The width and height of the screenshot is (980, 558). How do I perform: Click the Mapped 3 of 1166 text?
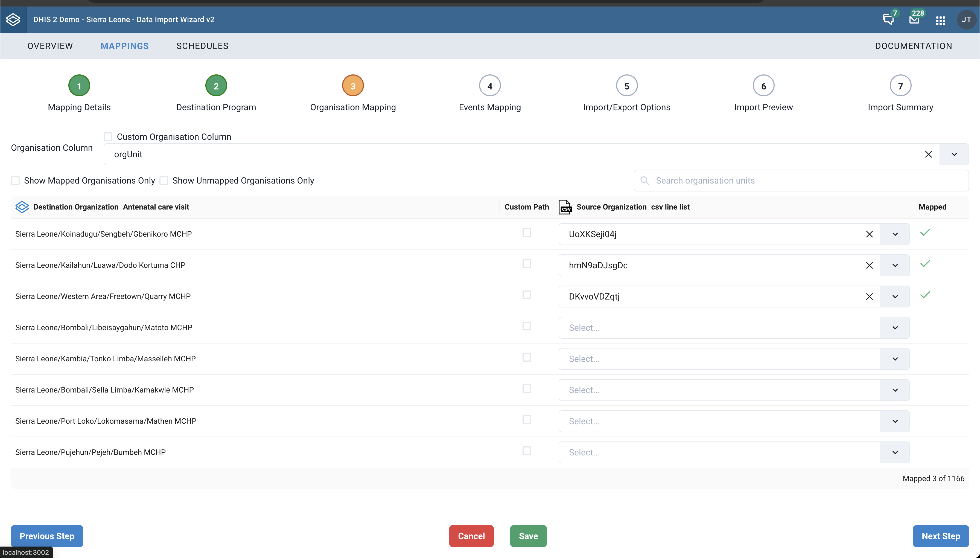[933, 479]
